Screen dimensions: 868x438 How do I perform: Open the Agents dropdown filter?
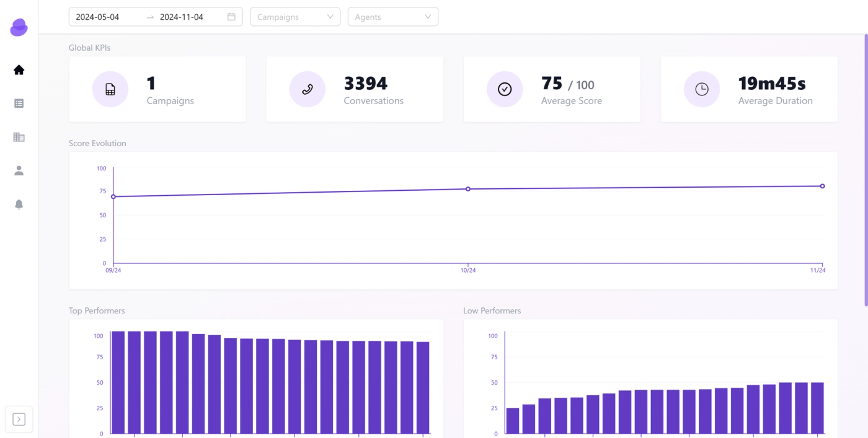393,17
